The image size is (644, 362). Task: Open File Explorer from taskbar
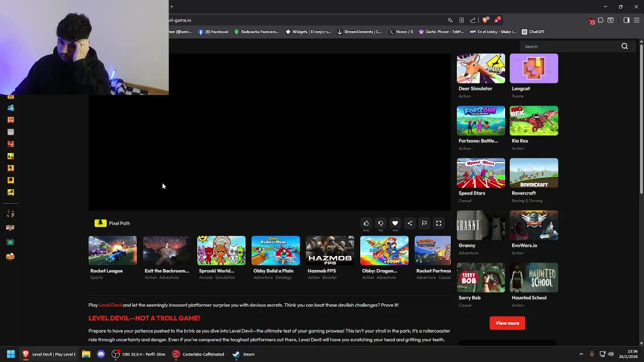tap(86, 354)
